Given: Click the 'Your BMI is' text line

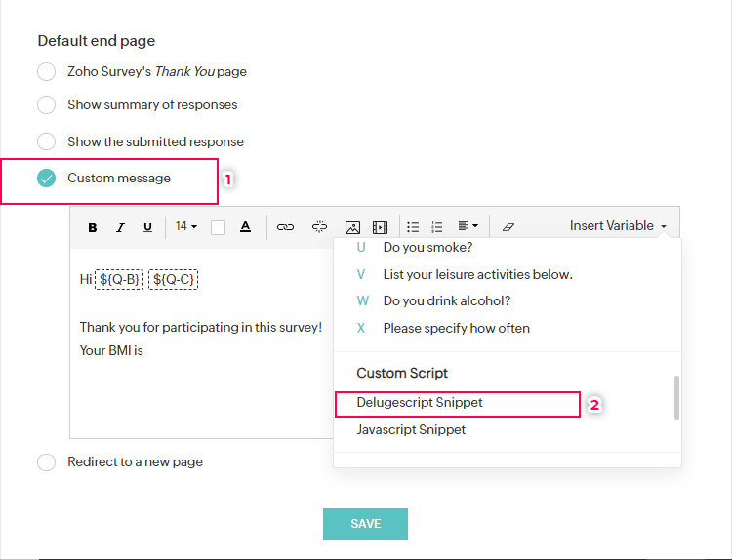Looking at the screenshot, I should [111, 350].
